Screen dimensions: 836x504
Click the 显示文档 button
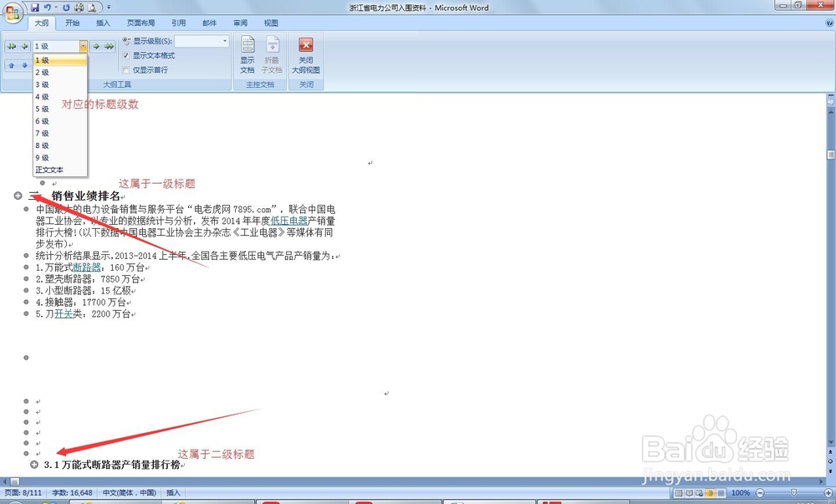coord(247,55)
